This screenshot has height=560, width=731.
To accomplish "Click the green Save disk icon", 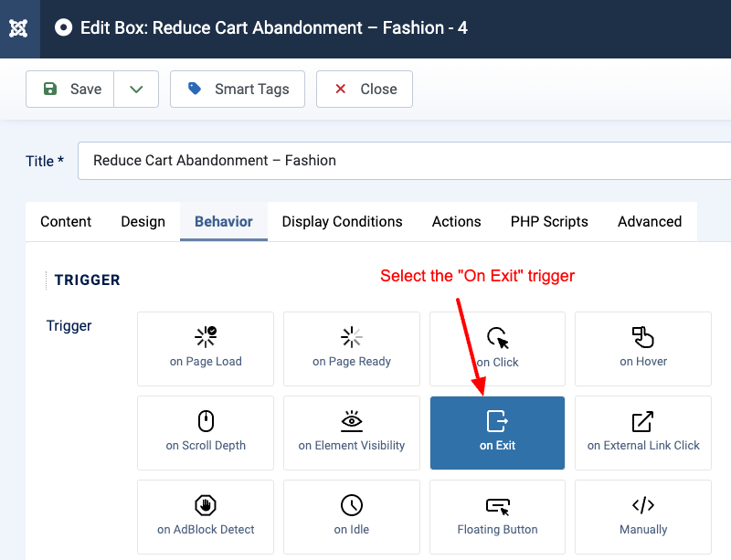I will [50, 89].
